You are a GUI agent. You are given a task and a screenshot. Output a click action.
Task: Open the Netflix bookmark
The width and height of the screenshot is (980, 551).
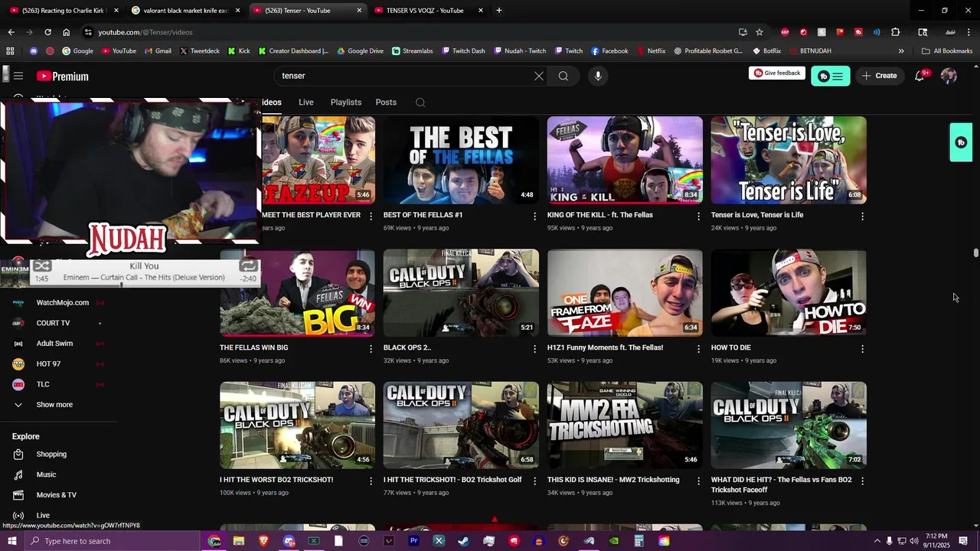pyautogui.click(x=651, y=51)
